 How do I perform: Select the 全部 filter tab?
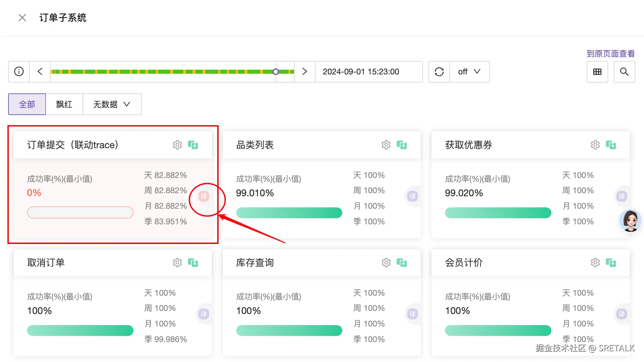point(27,104)
